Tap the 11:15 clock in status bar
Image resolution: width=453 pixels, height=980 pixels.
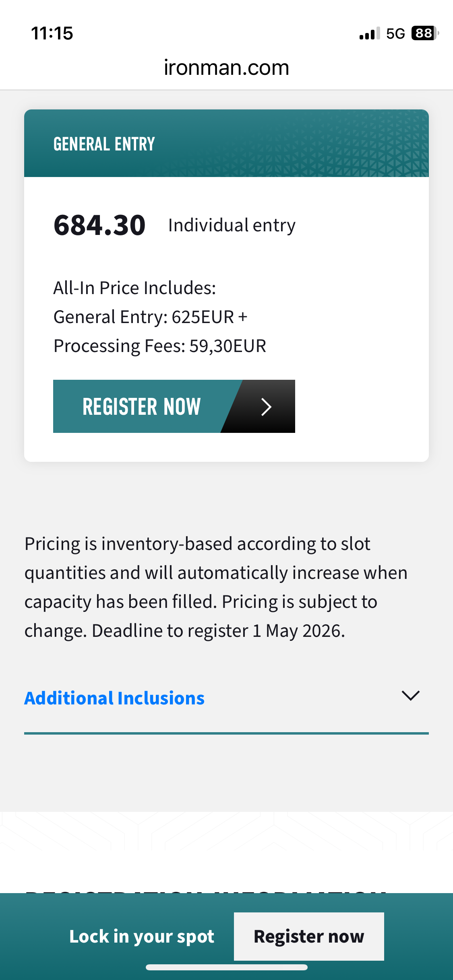pos(52,33)
